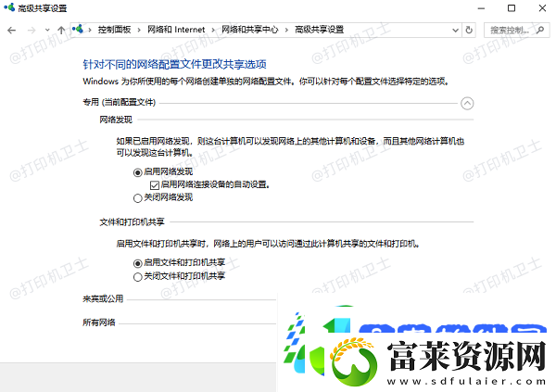Click the 网络发现 section heading
556x392 pixels.
[x=116, y=120]
